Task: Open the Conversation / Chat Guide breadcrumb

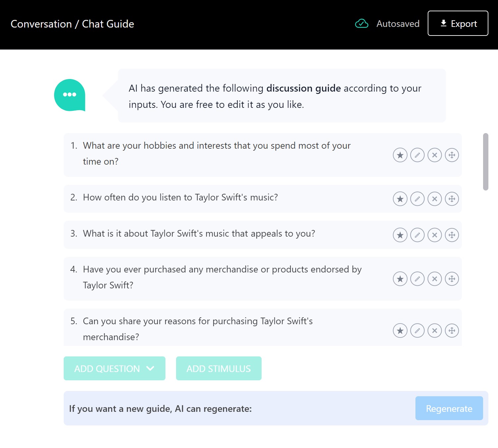Action: click(73, 24)
